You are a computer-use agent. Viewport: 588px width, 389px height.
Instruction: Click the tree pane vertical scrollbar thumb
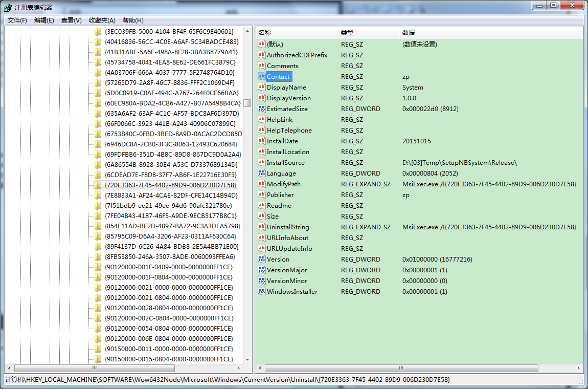click(x=247, y=103)
